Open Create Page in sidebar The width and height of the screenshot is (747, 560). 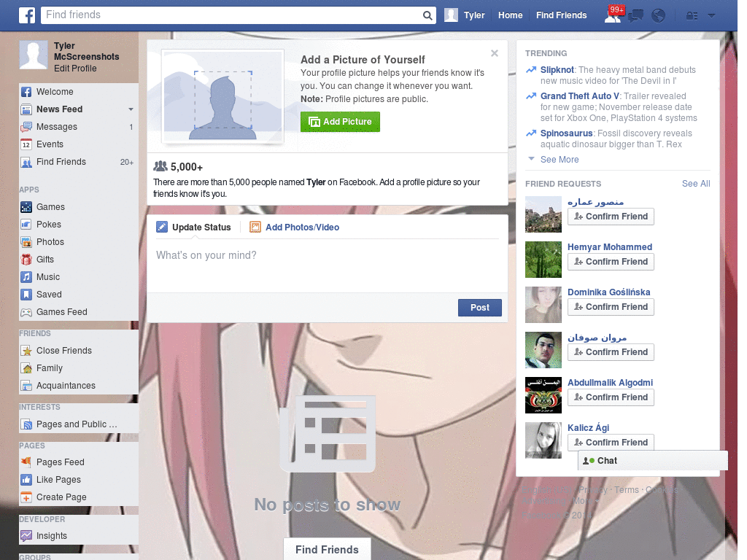tap(79, 497)
